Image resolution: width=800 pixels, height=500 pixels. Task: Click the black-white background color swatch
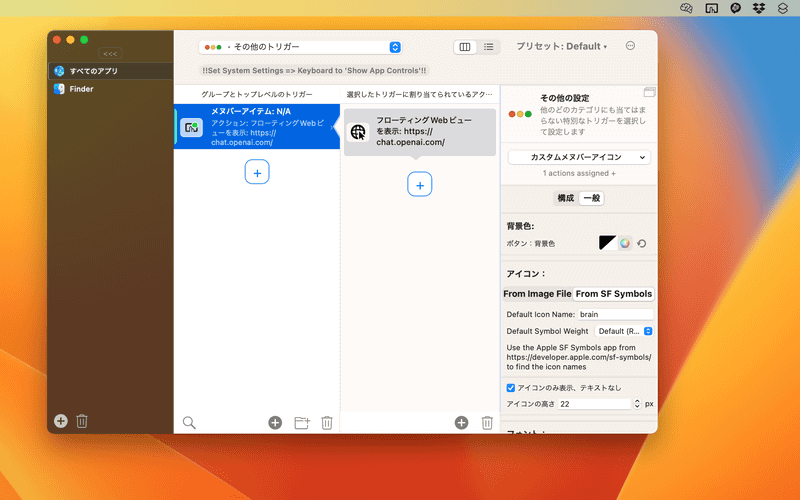coord(607,243)
